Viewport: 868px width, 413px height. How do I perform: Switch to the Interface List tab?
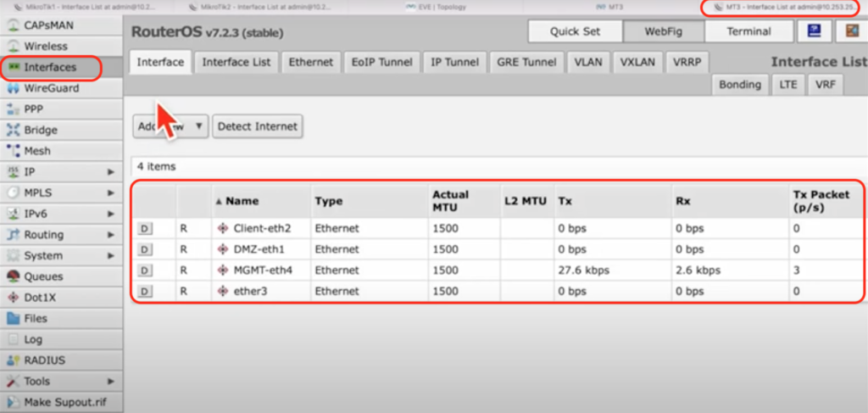point(236,62)
